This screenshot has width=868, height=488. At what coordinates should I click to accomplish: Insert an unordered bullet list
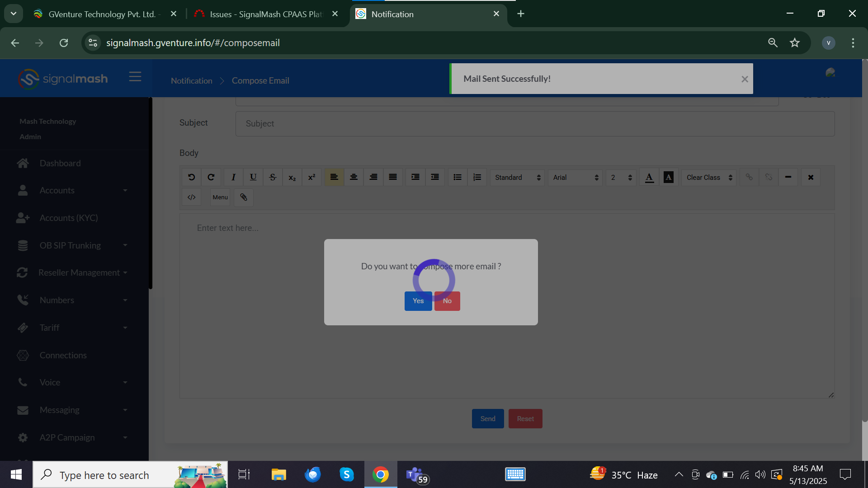(458, 177)
